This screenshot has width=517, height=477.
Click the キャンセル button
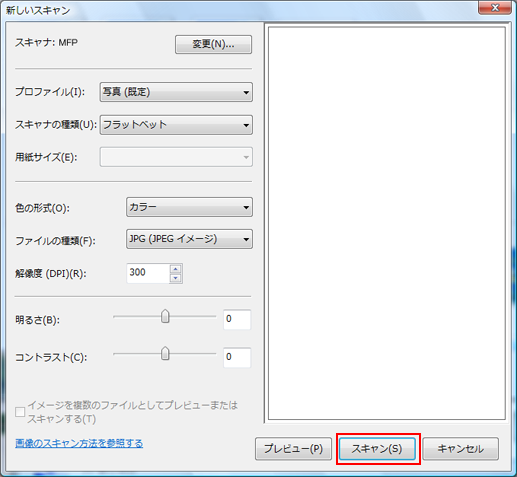461,449
